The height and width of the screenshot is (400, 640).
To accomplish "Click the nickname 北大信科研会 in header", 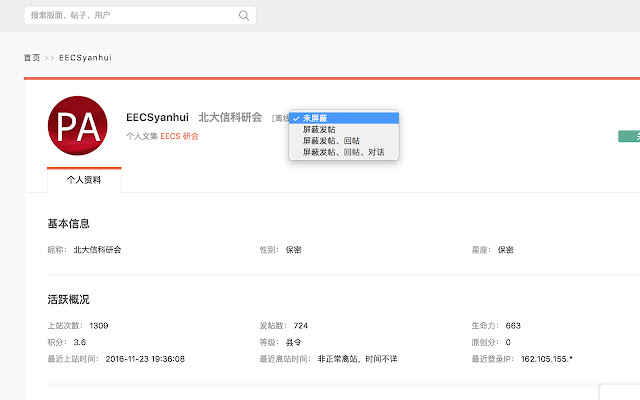I will (x=230, y=118).
